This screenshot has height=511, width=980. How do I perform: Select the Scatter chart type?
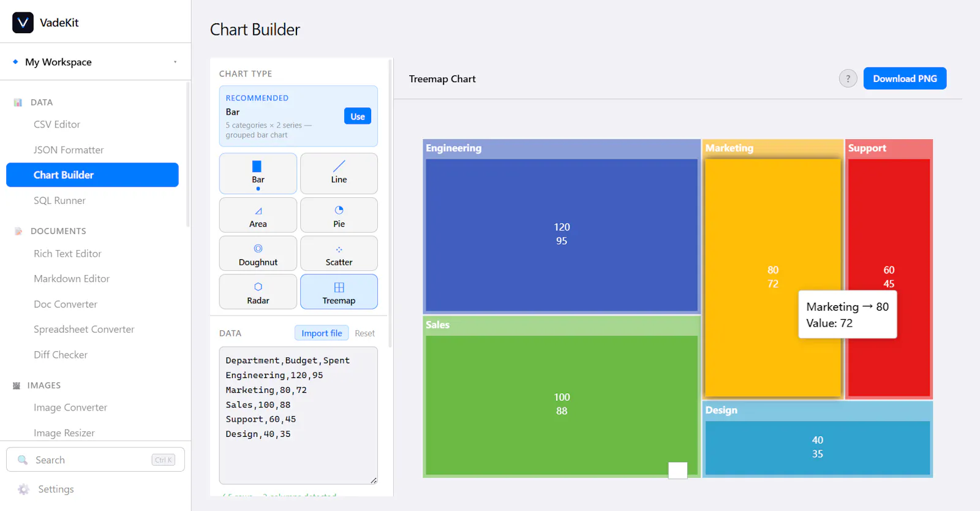[x=339, y=254]
